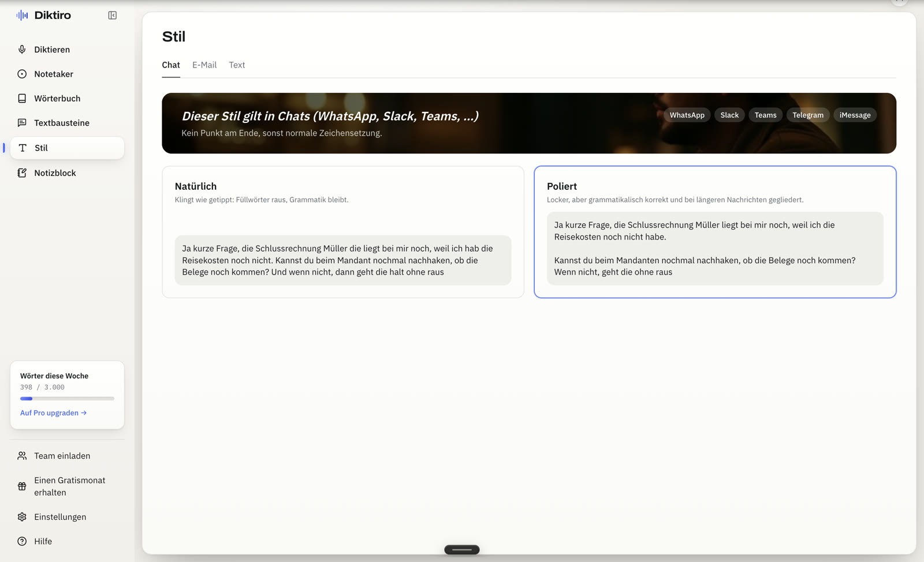Open the Notetaker section
The height and width of the screenshot is (562, 924).
pyautogui.click(x=67, y=74)
